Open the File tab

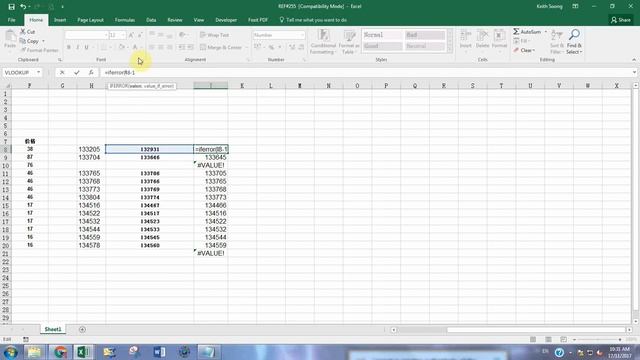coord(11,20)
